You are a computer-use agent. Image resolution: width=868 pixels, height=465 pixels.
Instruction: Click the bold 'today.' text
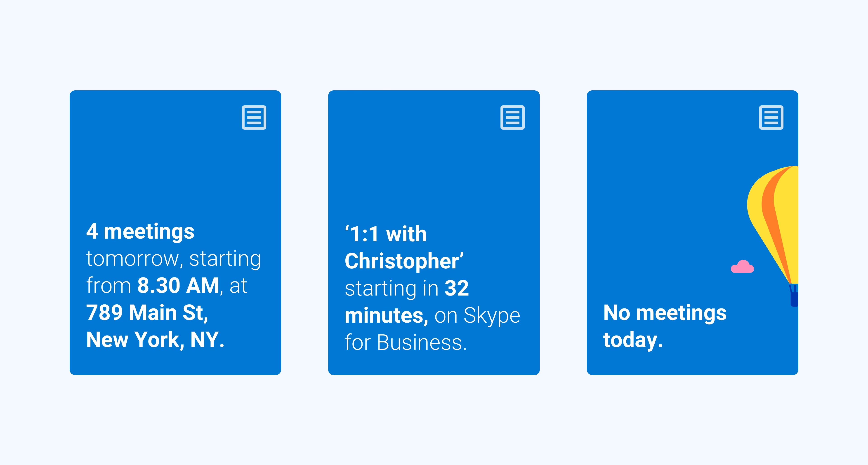coord(633,340)
